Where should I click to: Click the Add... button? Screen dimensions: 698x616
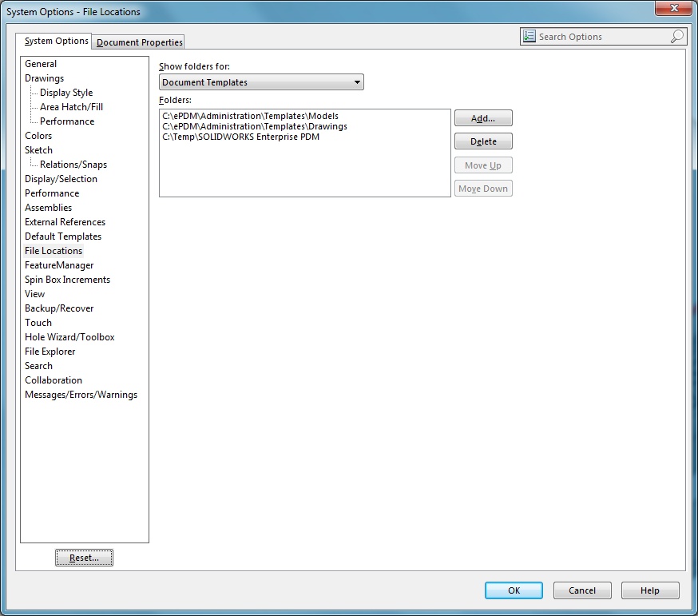(483, 118)
